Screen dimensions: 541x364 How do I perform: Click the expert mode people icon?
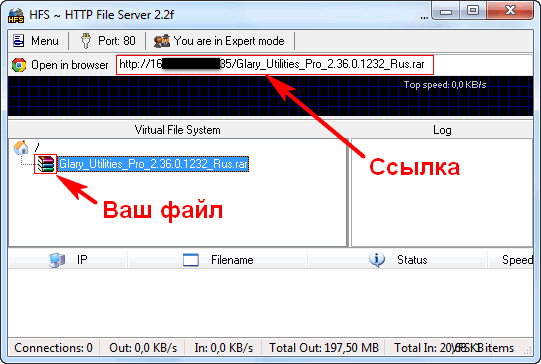(x=162, y=41)
